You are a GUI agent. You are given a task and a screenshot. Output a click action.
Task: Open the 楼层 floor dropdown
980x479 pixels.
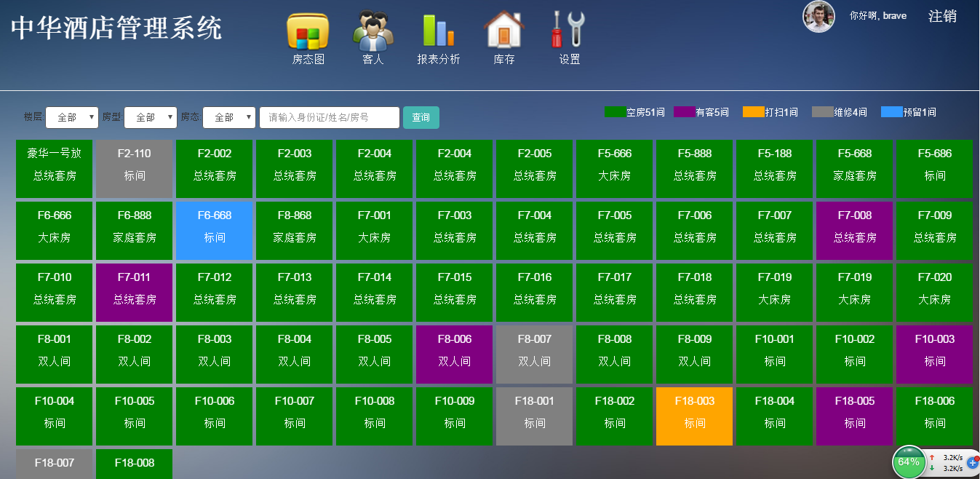(72, 116)
